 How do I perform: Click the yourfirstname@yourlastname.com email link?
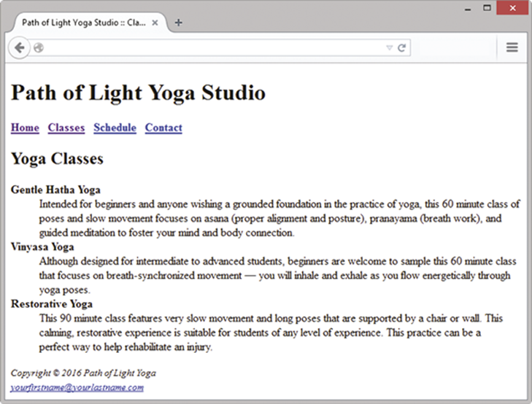[x=77, y=387]
